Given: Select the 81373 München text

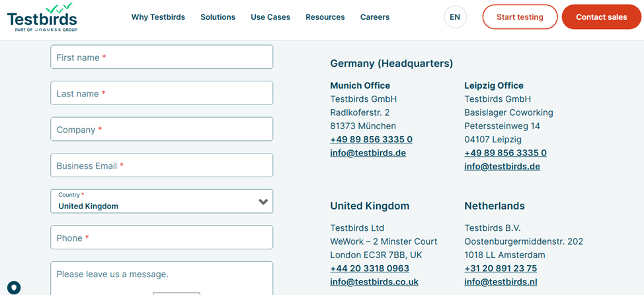Looking at the screenshot, I should [x=363, y=126].
